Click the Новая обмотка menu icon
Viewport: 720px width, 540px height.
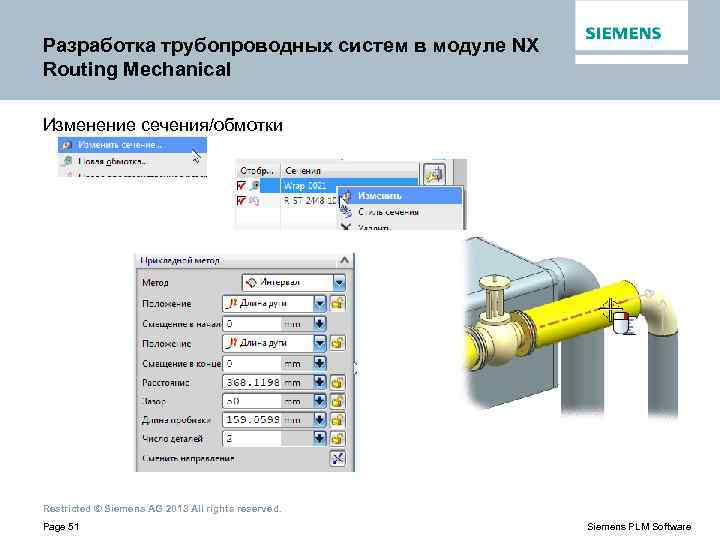pyautogui.click(x=67, y=161)
